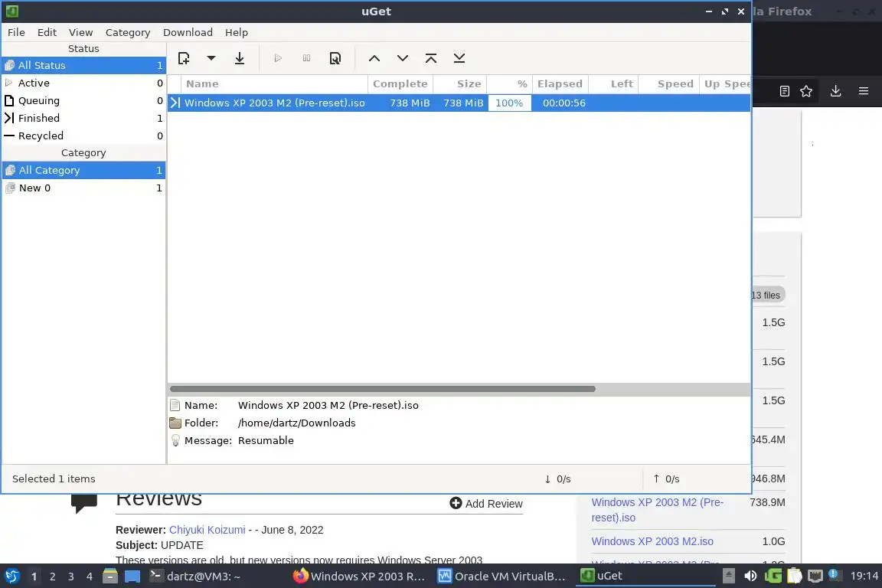Open the View menu in uGet
882x588 pixels.
click(x=80, y=33)
